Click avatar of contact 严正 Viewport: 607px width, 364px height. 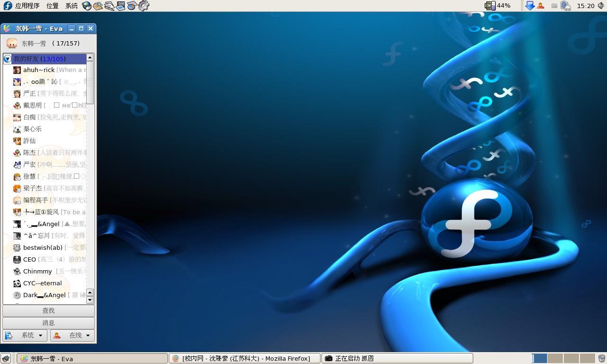point(17,94)
